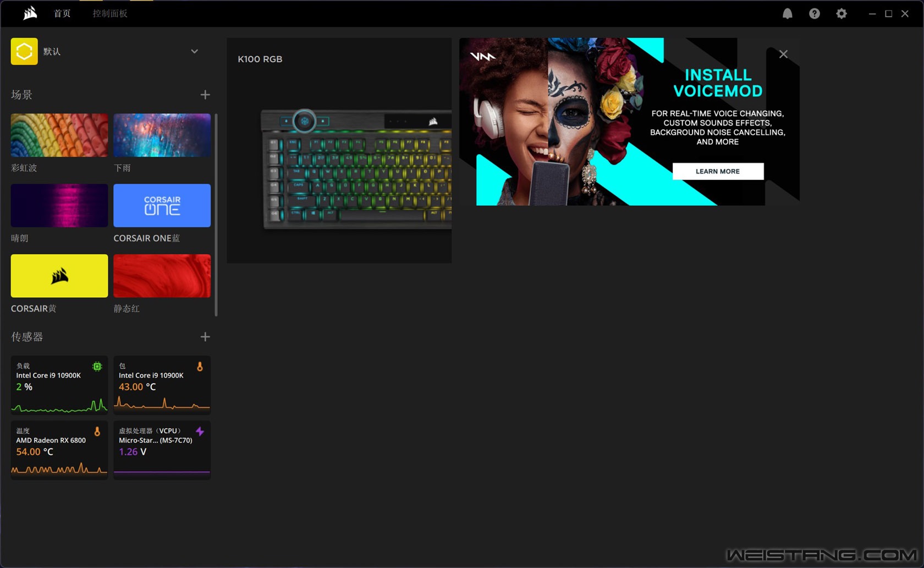Image resolution: width=924 pixels, height=568 pixels.
Task: Expand the 默认 profile dropdown
Action: point(194,51)
